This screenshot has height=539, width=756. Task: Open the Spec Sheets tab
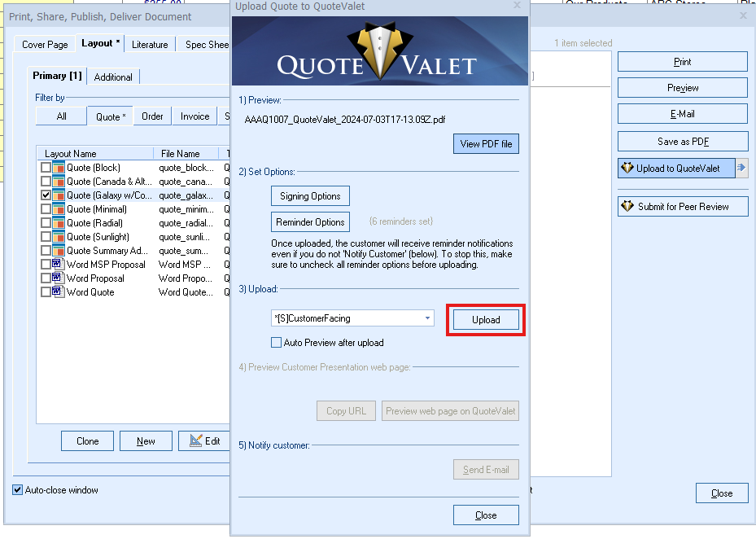[203, 45]
